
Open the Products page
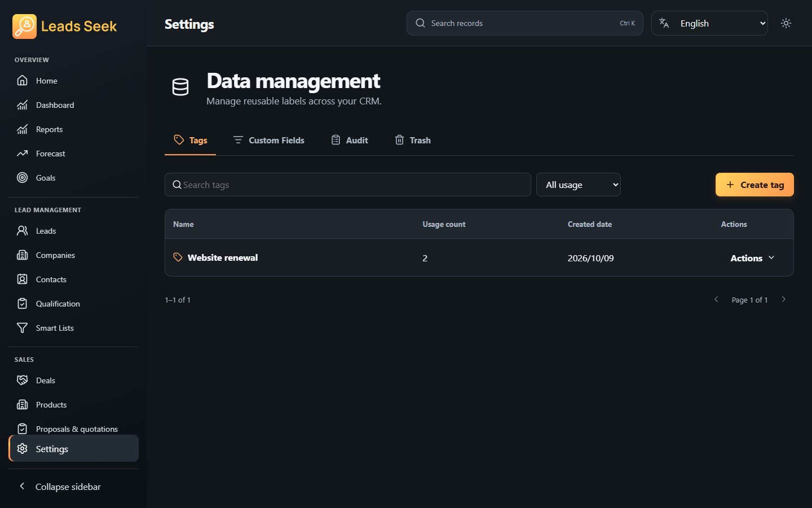click(73, 405)
